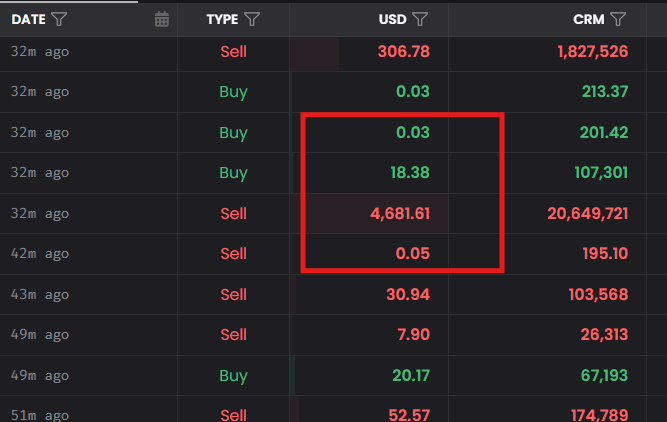
Task: Select the 7.90 USD sell amount
Action: [413, 334]
